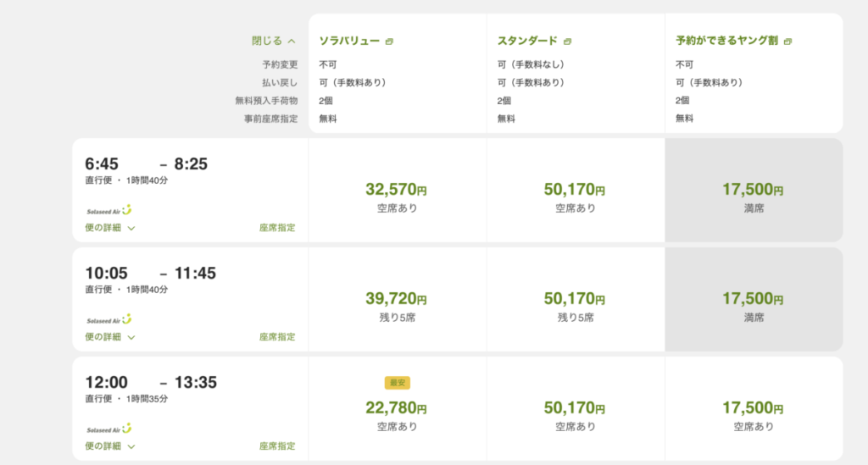Select 50,170円 スタンダード fare on 6:45 flight
The image size is (868, 465).
(x=576, y=191)
